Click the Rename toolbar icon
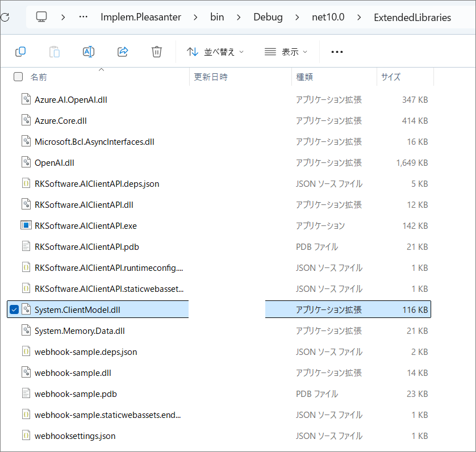 tap(89, 52)
